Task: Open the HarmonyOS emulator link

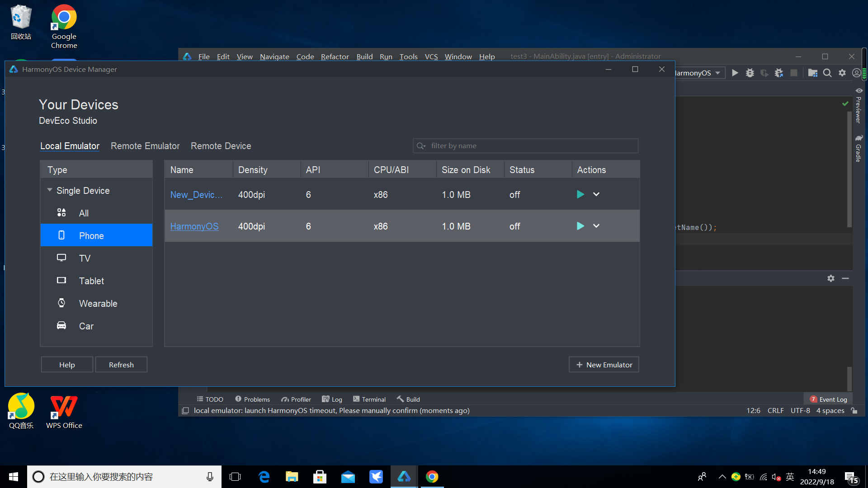Action: pyautogui.click(x=194, y=226)
